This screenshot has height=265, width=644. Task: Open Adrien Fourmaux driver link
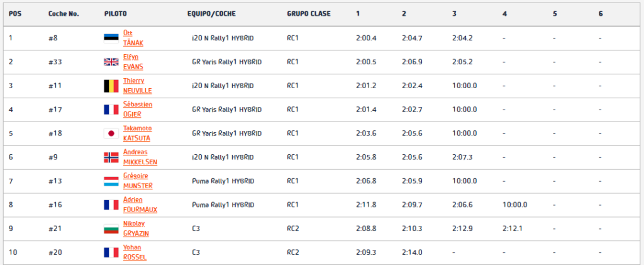tap(140, 205)
